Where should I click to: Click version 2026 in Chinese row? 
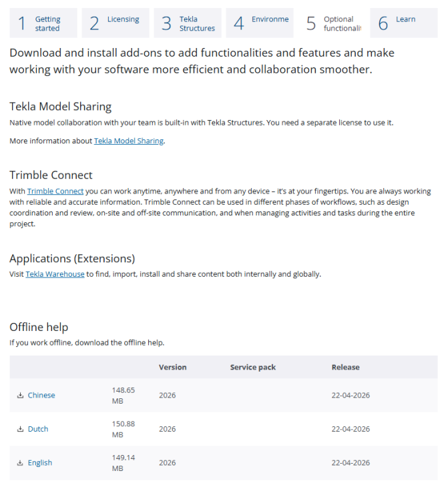(x=168, y=396)
